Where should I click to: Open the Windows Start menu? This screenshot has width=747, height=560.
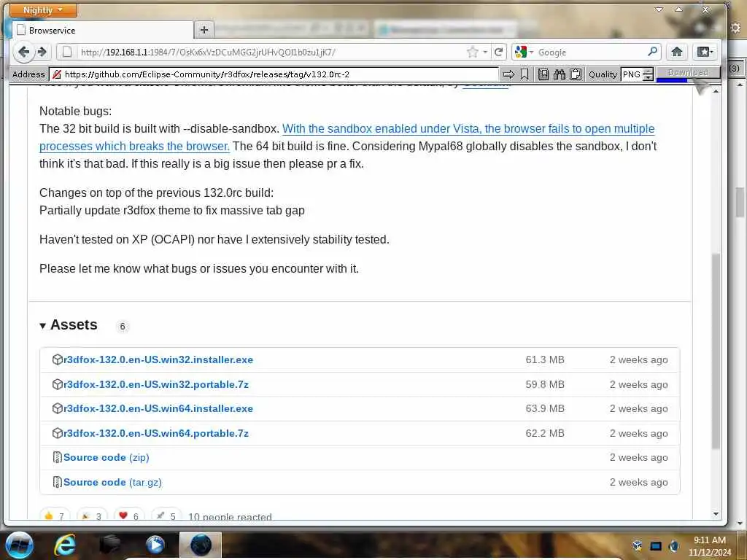coord(20,545)
